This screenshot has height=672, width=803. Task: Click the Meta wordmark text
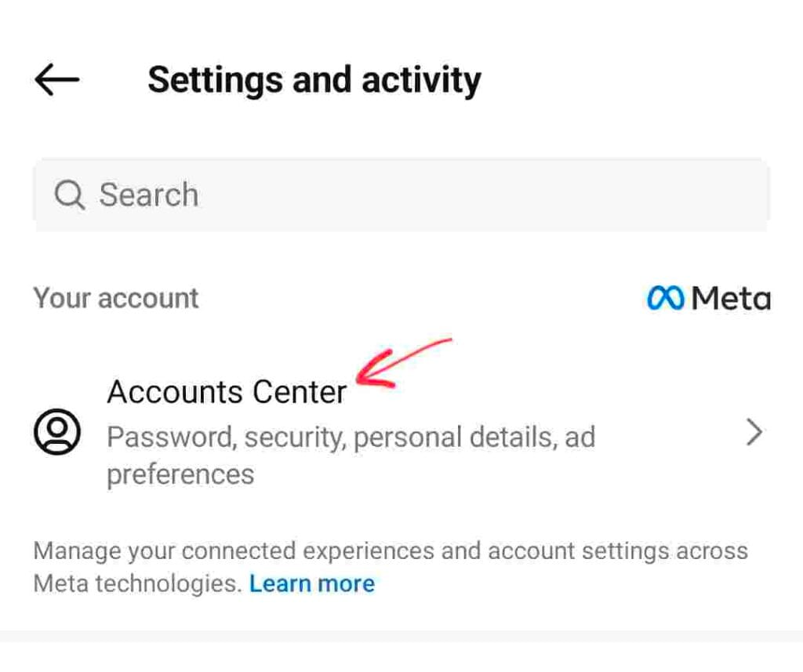731,298
